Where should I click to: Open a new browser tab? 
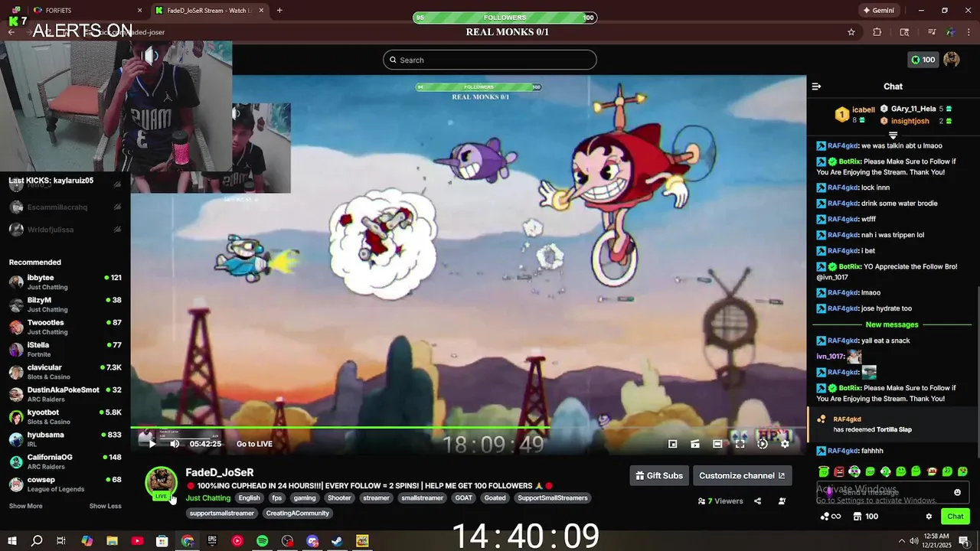(x=279, y=10)
